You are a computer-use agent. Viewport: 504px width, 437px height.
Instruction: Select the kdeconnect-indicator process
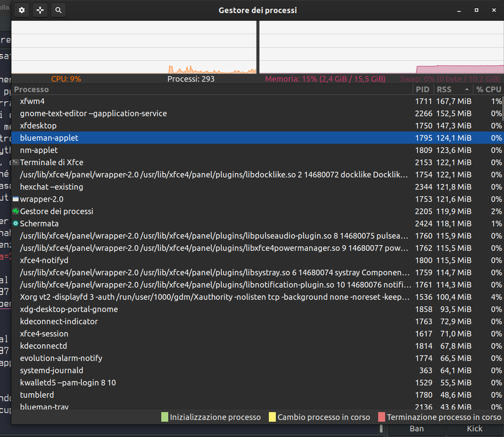tap(257, 321)
